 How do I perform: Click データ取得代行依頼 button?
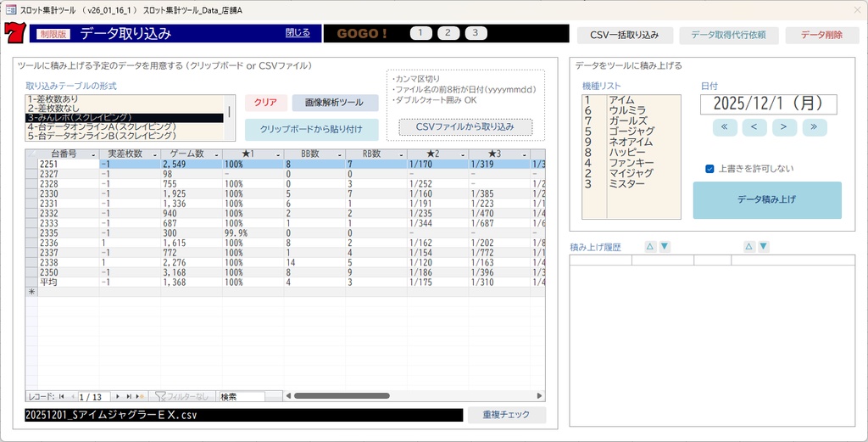pos(728,35)
